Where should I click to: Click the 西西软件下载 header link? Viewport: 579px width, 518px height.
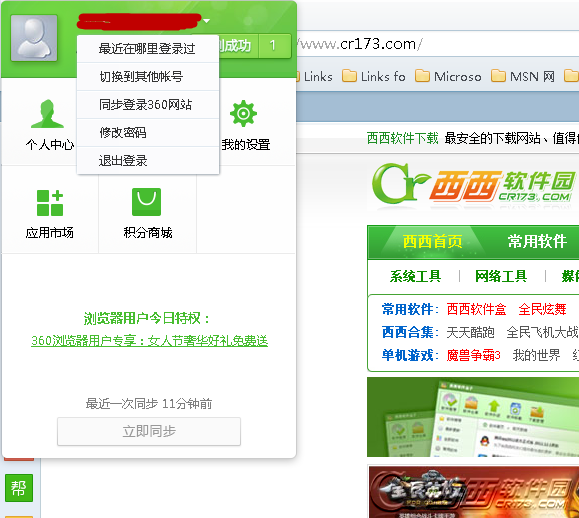pos(402,138)
